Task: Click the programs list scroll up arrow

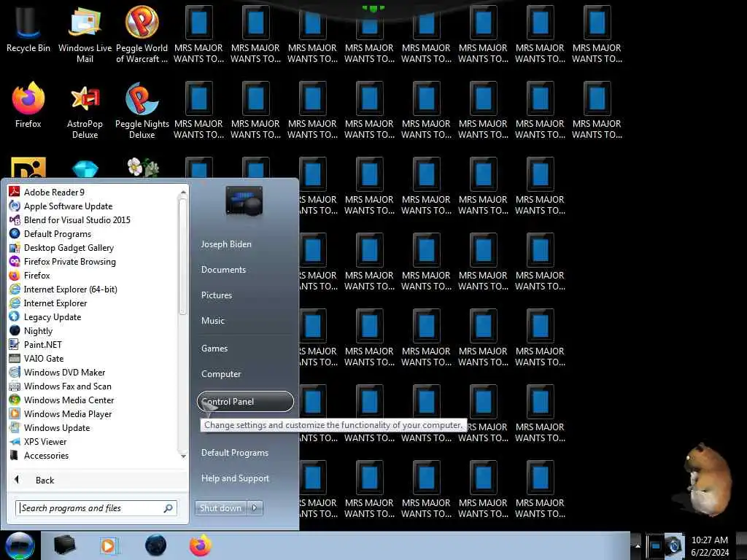Action: [183, 192]
